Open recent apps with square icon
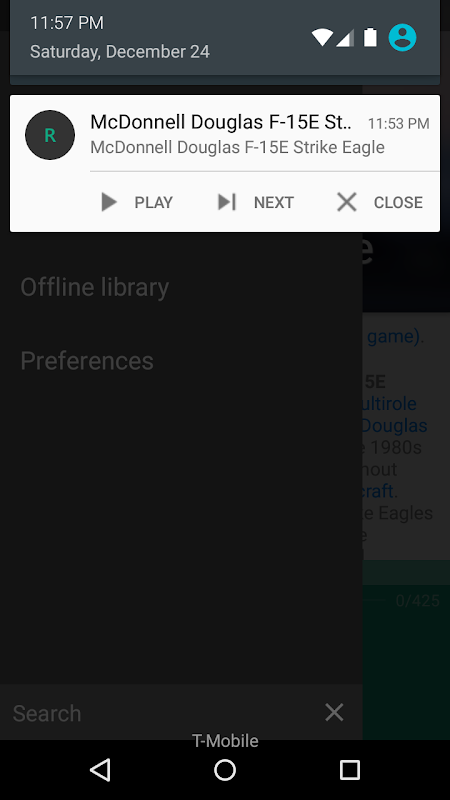This screenshot has width=450, height=800. coord(350,769)
